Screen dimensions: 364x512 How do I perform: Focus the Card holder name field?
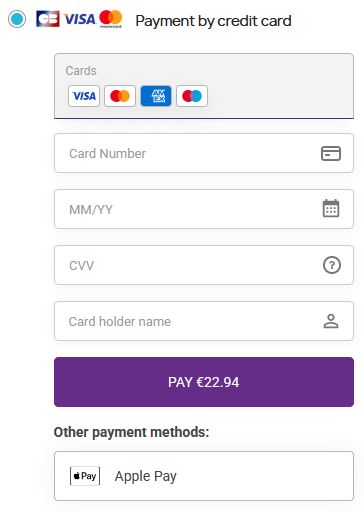point(204,321)
